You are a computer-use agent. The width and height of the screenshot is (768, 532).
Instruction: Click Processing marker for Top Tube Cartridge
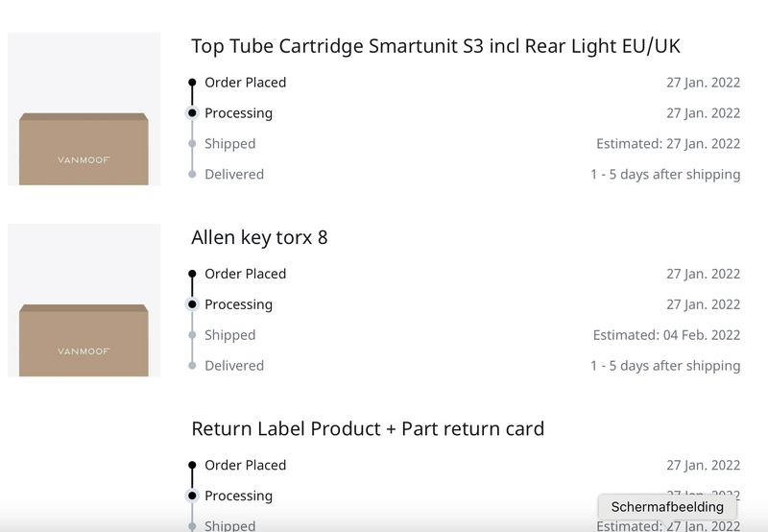click(192, 113)
